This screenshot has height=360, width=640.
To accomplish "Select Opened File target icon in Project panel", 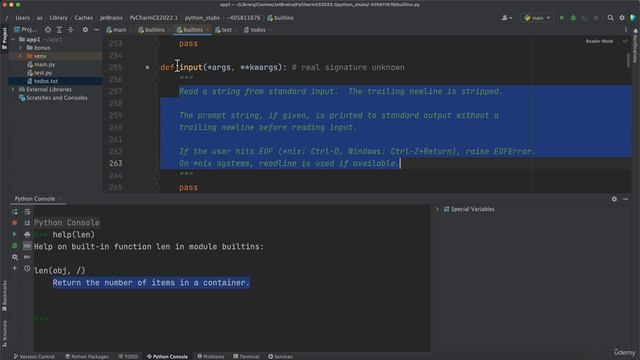I will click(x=48, y=30).
